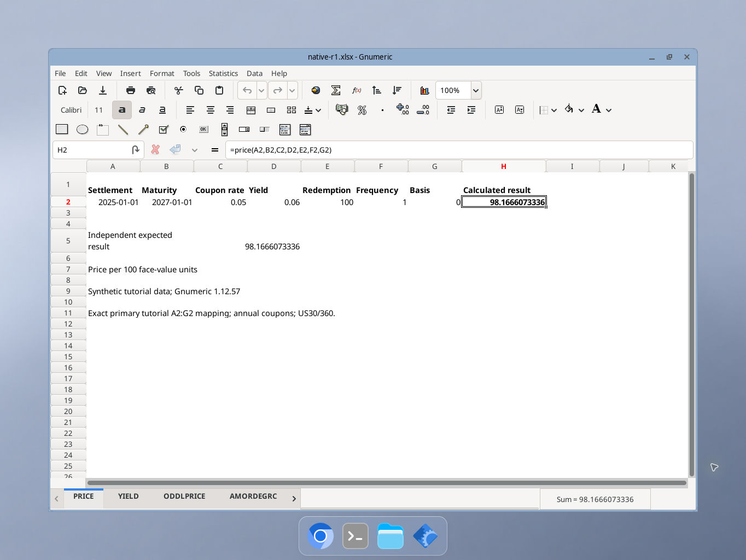Viewport: 746px width, 560px height.
Task: Open the Statistics menu
Action: [x=223, y=73]
